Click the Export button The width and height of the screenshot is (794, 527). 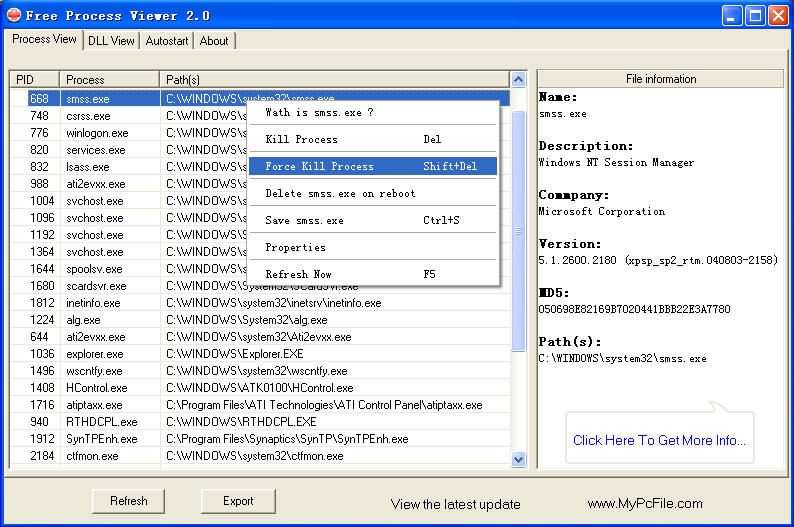click(x=238, y=501)
